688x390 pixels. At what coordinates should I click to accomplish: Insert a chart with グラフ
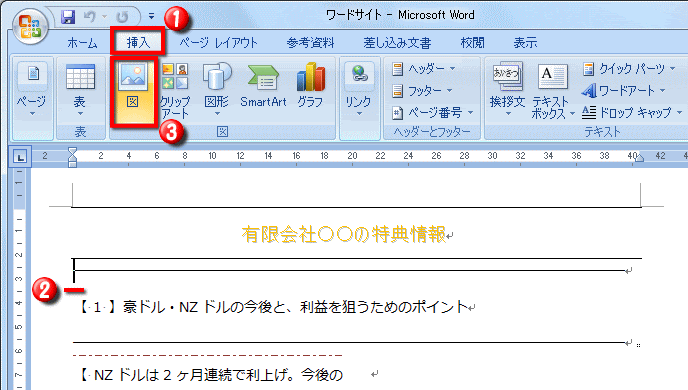coord(310,86)
